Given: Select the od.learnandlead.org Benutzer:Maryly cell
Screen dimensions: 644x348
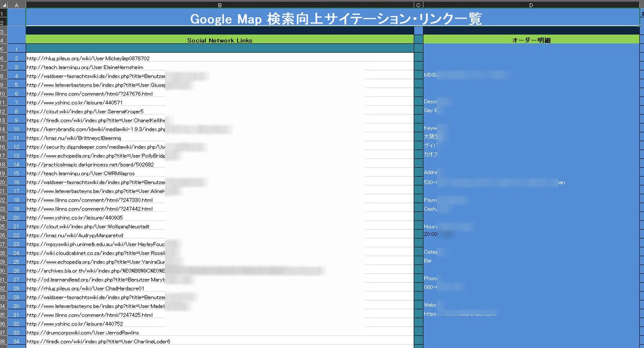Looking at the screenshot, I should click(x=220, y=279).
